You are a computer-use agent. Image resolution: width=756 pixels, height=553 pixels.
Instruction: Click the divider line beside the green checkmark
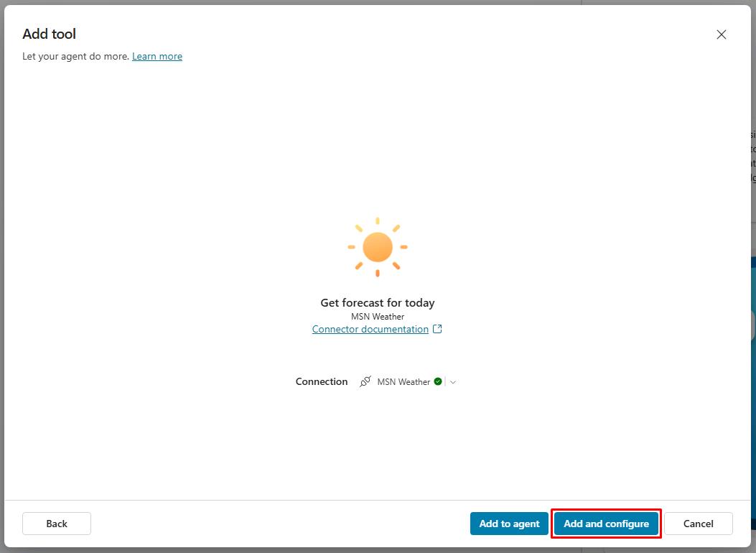click(x=446, y=382)
